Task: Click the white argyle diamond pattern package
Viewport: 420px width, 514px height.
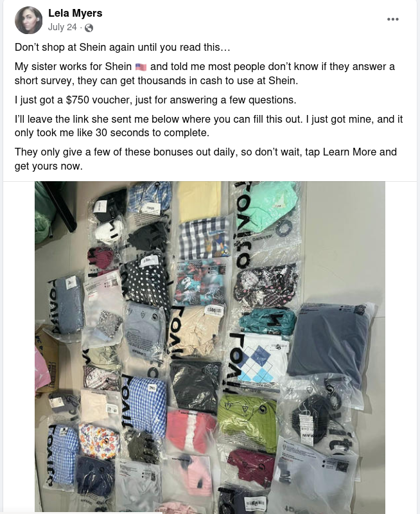Action: (262, 359)
